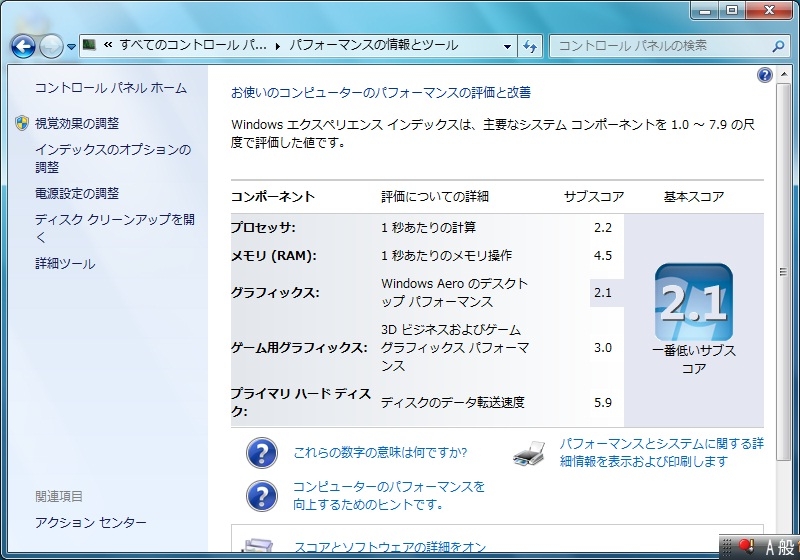
Task: Click the blue help icon at top right
Action: tap(764, 75)
